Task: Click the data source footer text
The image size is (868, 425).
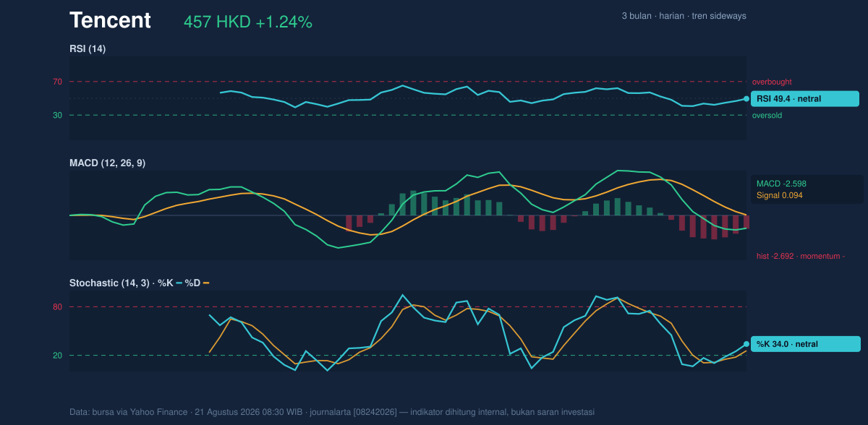Action: tap(332, 412)
